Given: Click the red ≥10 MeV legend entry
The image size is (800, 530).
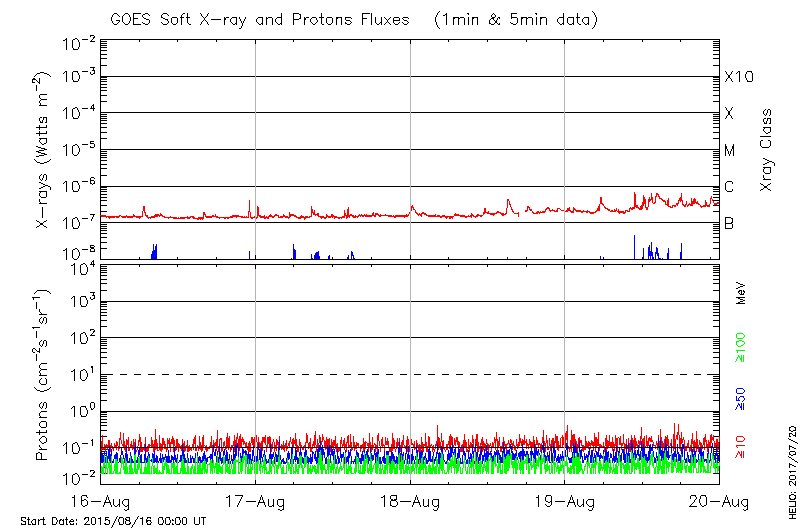Looking at the screenshot, I should pos(742,448).
